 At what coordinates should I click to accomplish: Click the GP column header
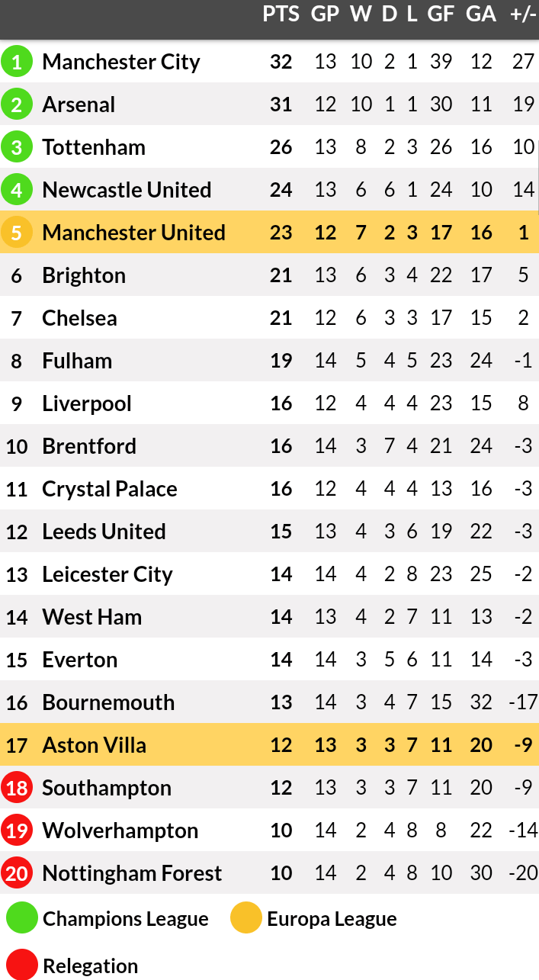pos(326,14)
